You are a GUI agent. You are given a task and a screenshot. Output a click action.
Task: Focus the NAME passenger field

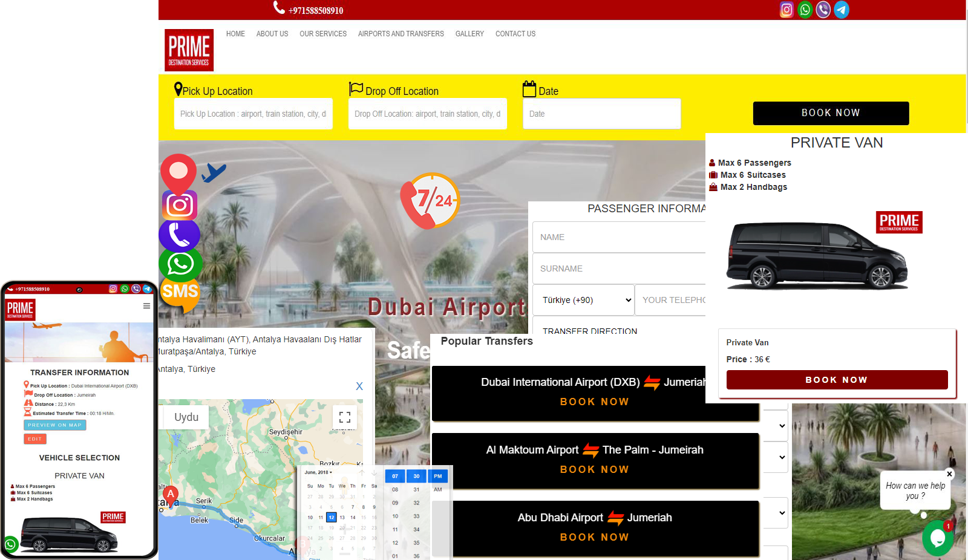click(x=619, y=237)
